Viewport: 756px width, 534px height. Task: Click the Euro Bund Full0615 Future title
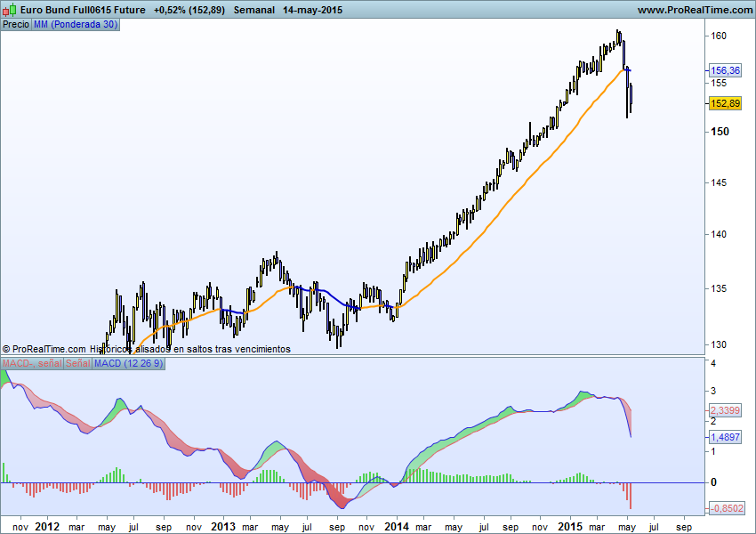pos(83,10)
